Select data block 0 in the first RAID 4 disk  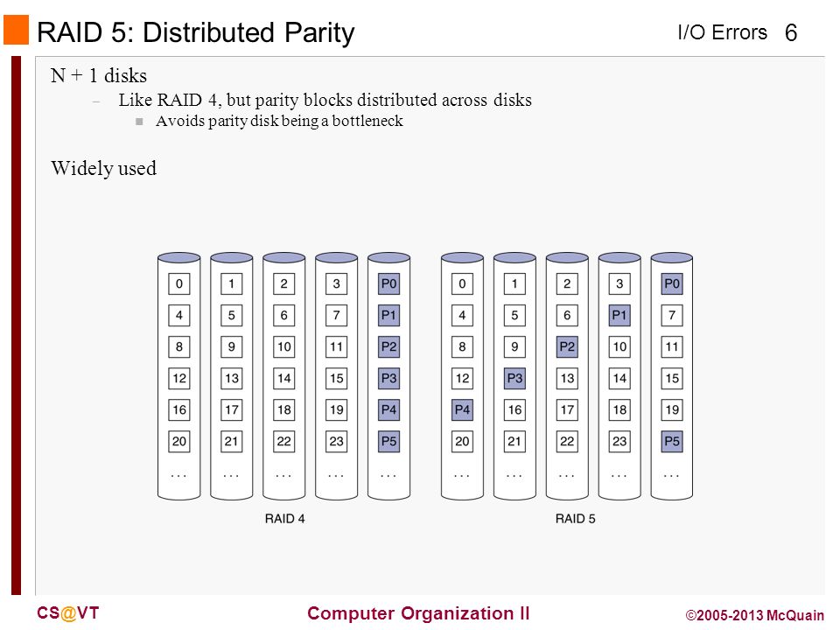[178, 283]
